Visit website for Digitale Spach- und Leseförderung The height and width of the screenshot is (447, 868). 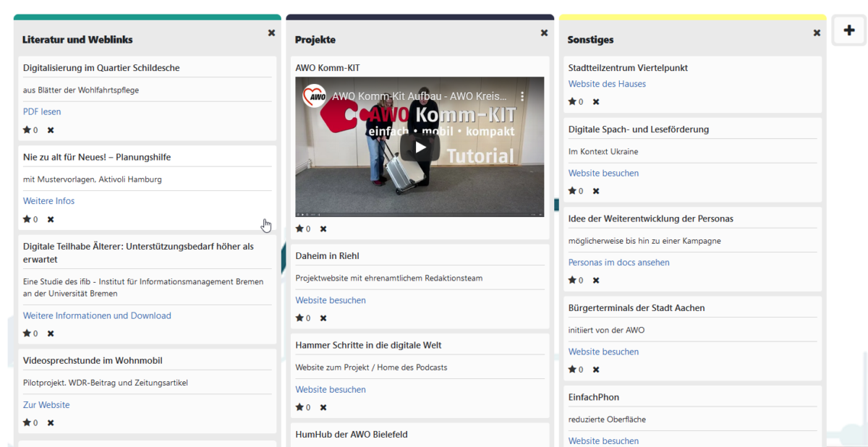point(603,173)
